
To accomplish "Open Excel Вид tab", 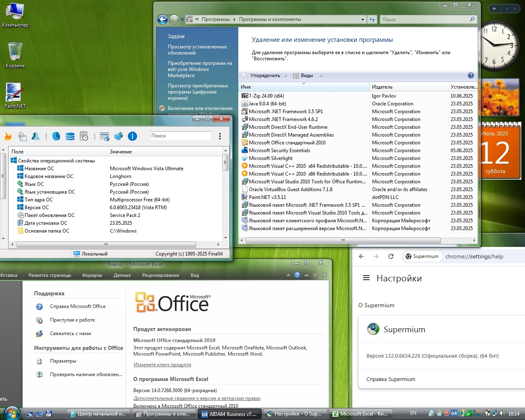I will coord(194,275).
